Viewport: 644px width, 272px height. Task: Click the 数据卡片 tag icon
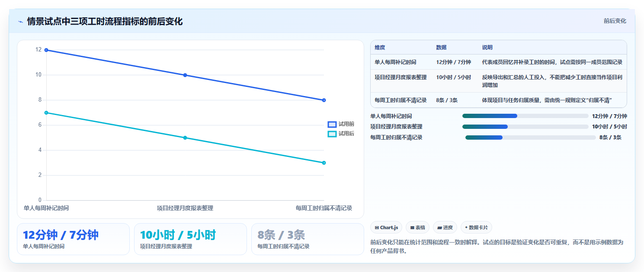click(466, 227)
